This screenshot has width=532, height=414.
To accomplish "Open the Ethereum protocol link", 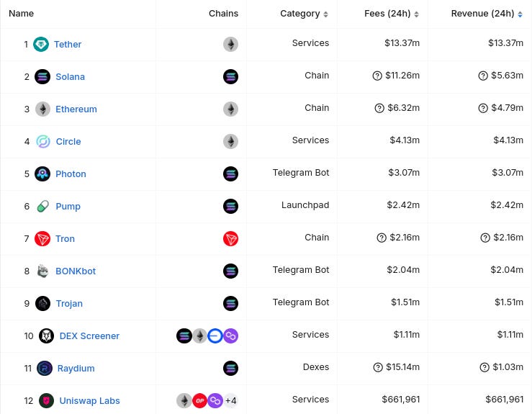I will [76, 109].
